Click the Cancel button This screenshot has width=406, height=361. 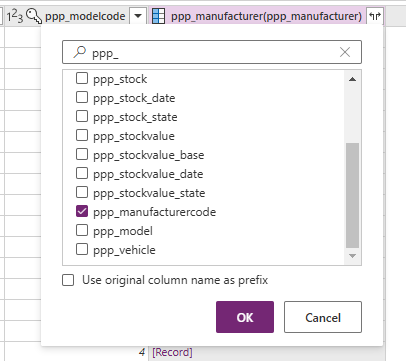click(323, 317)
